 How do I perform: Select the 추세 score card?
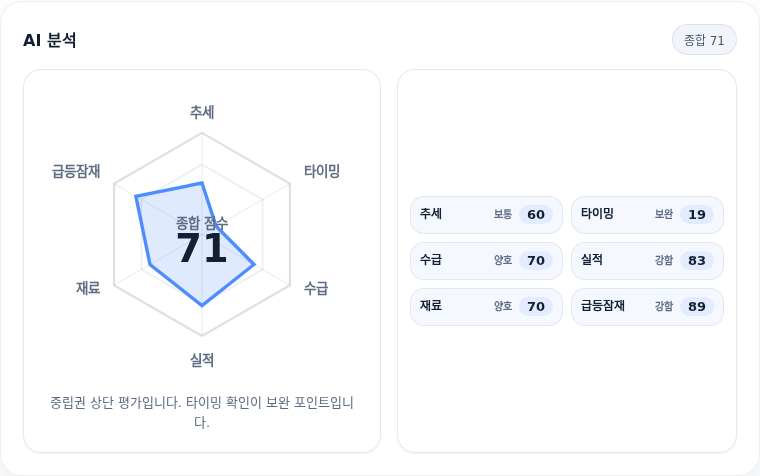tap(486, 215)
